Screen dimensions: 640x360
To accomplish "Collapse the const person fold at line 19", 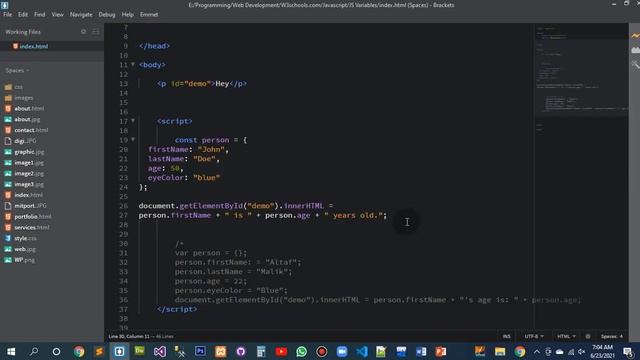I will (x=133, y=140).
